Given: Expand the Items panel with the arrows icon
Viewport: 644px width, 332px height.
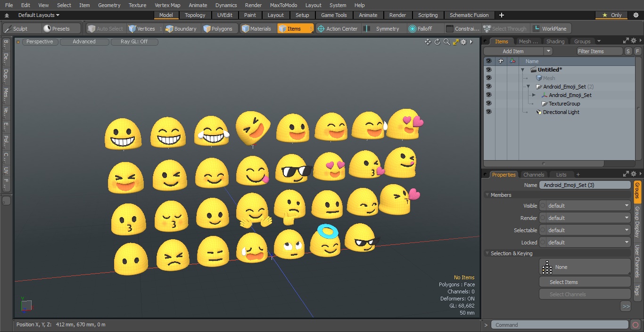Looking at the screenshot, I should pos(626,41).
